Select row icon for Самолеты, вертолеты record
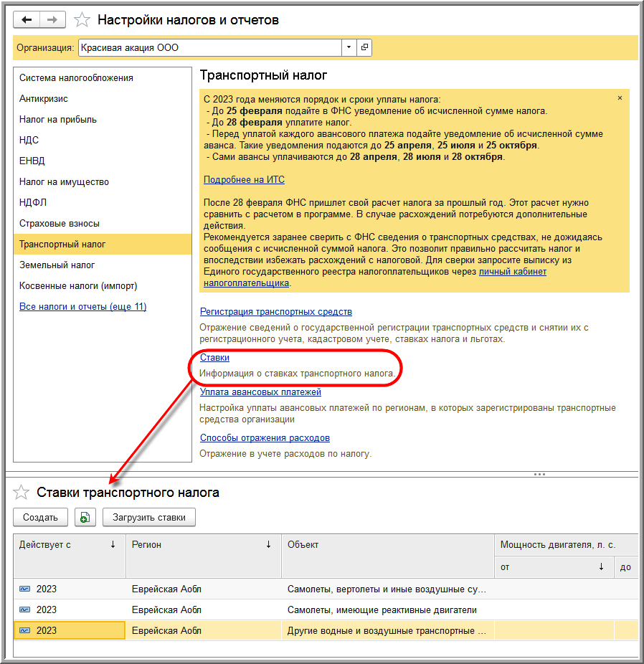 [x=25, y=589]
